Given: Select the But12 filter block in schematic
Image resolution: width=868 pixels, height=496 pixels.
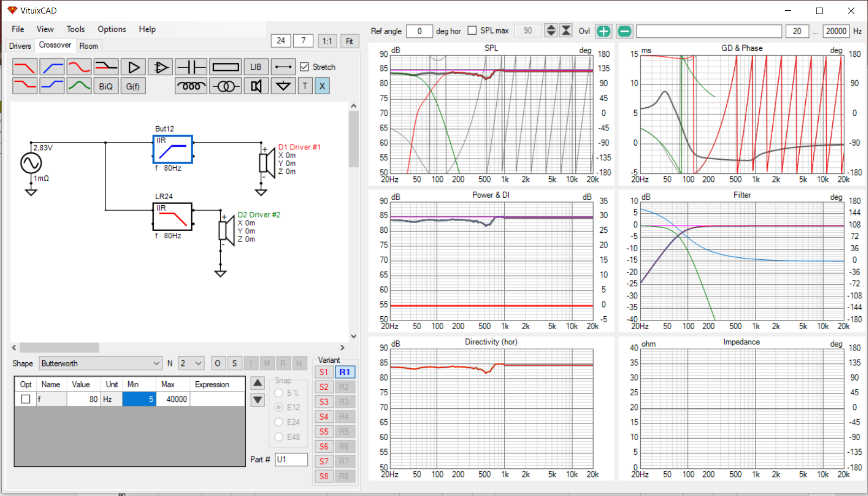Looking at the screenshot, I should pyautogui.click(x=173, y=149).
